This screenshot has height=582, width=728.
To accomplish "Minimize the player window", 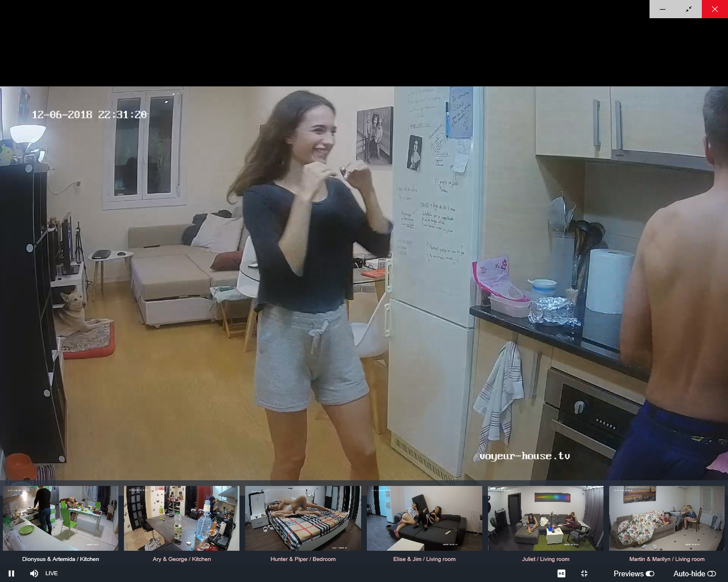I will pyautogui.click(x=663, y=9).
